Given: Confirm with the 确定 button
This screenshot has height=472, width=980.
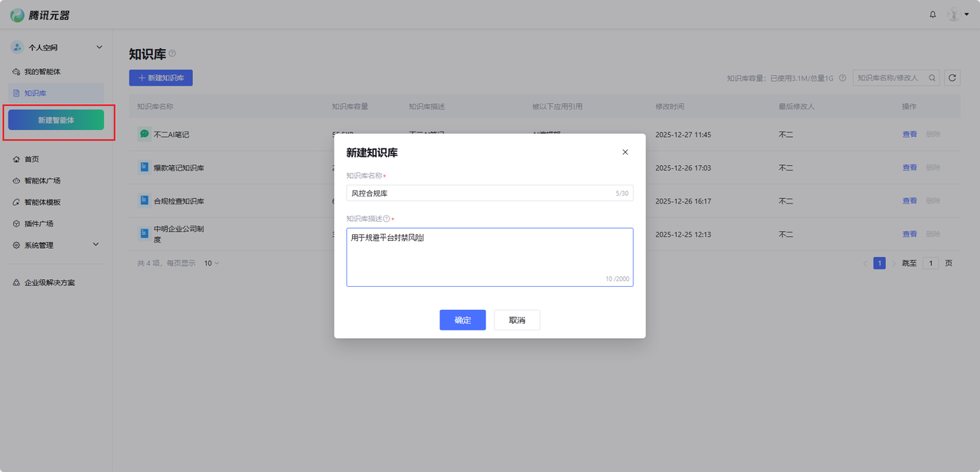Looking at the screenshot, I should pyautogui.click(x=462, y=320).
